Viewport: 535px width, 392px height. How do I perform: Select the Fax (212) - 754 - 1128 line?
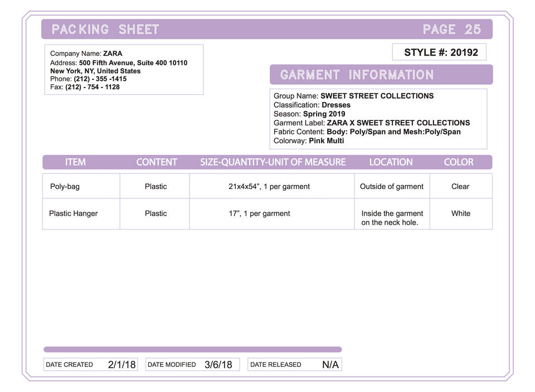coord(85,87)
